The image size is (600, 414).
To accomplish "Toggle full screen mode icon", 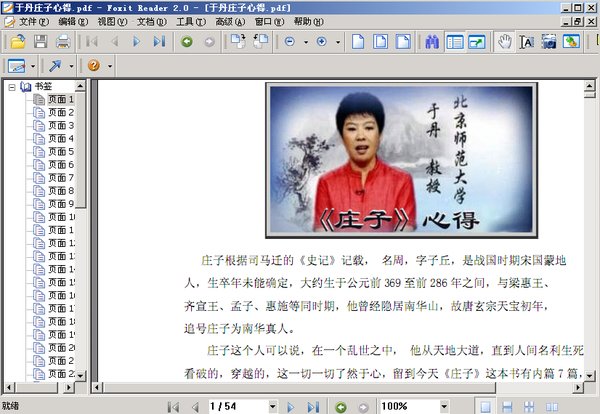I will point(477,41).
